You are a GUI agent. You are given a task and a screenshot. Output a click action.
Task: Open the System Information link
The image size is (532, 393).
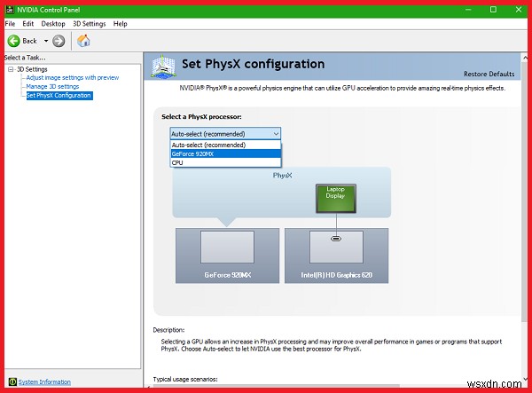(44, 381)
